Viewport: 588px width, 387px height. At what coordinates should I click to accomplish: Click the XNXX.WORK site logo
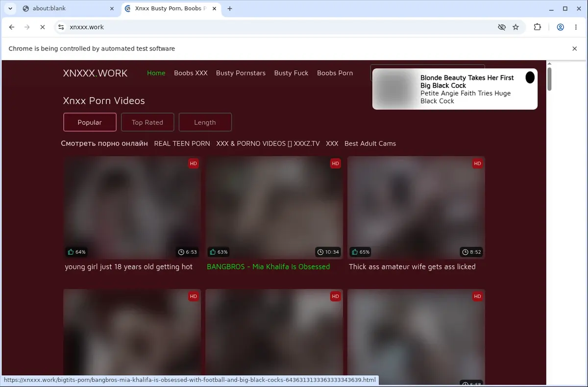(95, 73)
